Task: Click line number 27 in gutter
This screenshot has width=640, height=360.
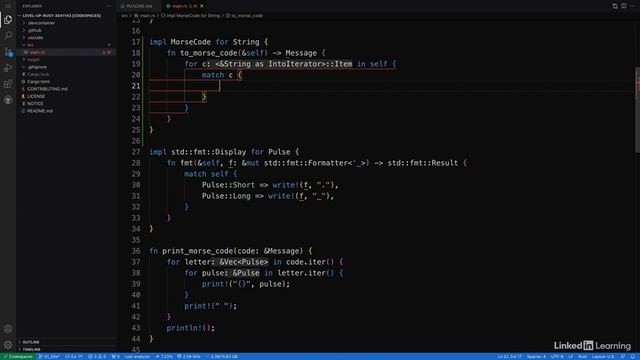Action: pos(136,152)
